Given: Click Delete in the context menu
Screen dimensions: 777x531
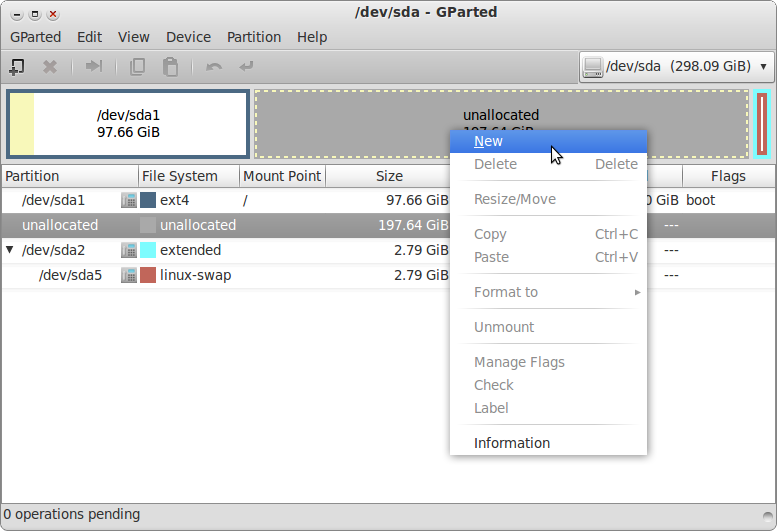Looking at the screenshot, I should [x=548, y=164].
